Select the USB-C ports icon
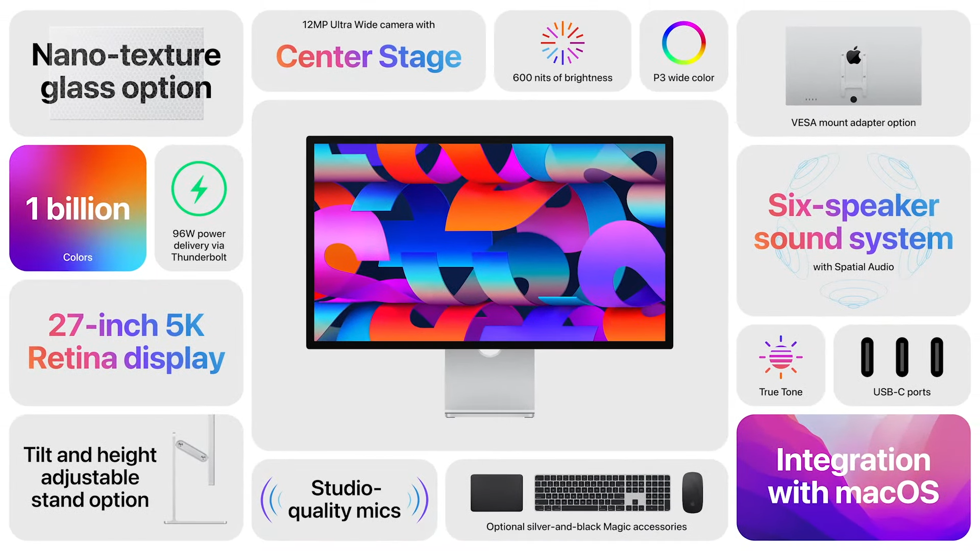The image size is (980, 551). tap(902, 357)
